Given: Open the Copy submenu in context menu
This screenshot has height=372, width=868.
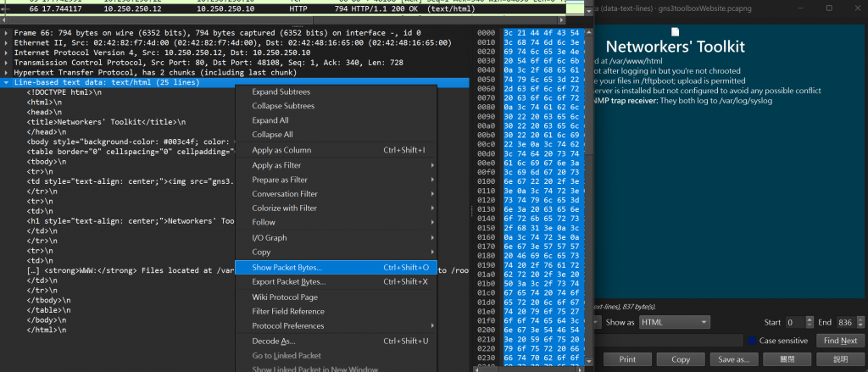Looking at the screenshot, I should click(x=336, y=252).
